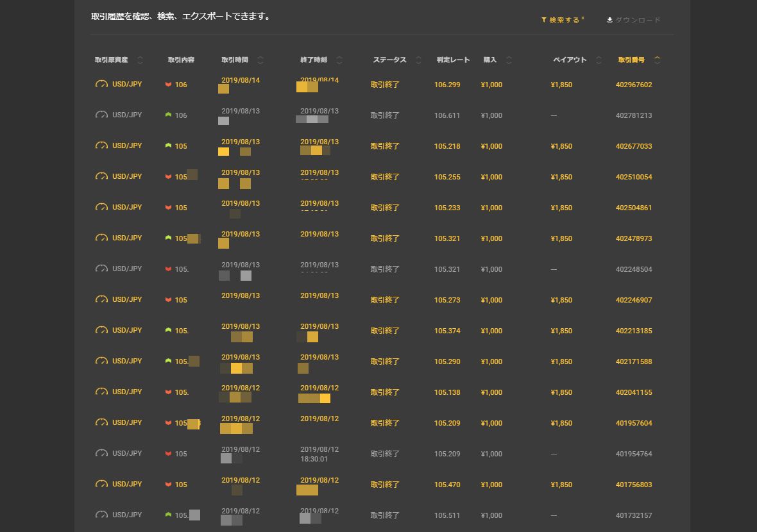Click the rate value 105.218
The image size is (757, 532).
click(447, 146)
